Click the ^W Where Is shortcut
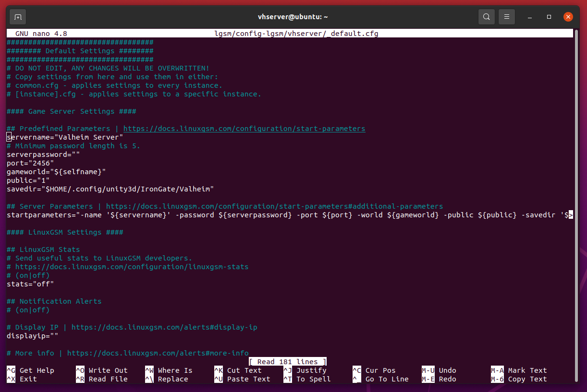The width and height of the screenshot is (587, 392). [169, 370]
